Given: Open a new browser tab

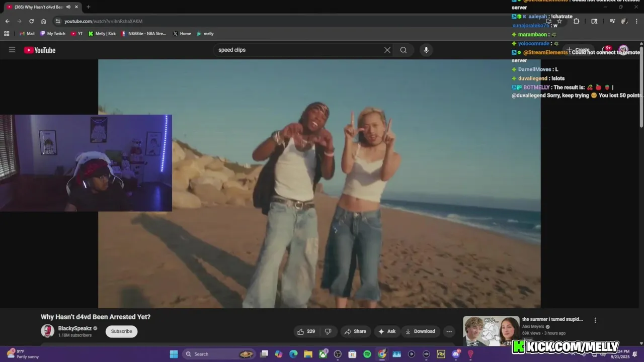Looking at the screenshot, I should pyautogui.click(x=89, y=7).
